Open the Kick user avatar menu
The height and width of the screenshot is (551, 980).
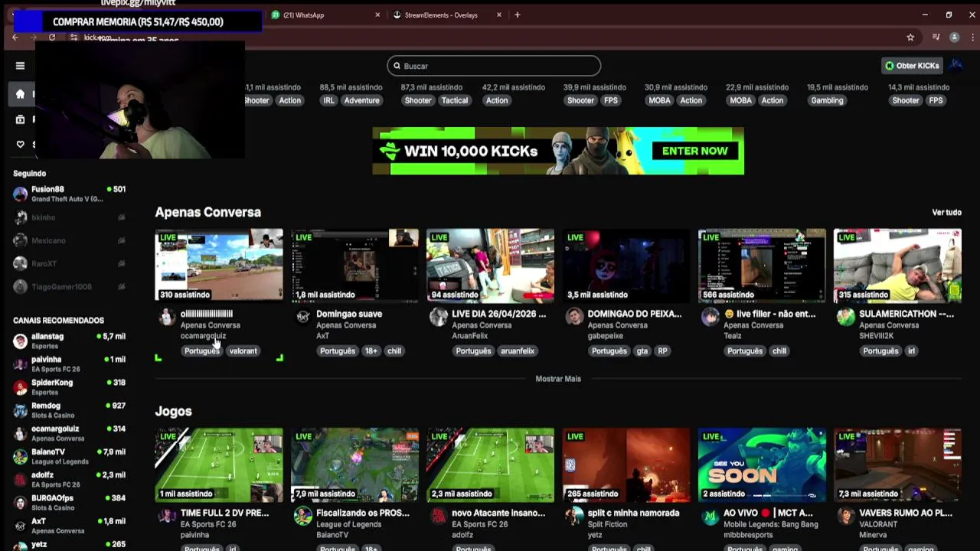point(955,65)
